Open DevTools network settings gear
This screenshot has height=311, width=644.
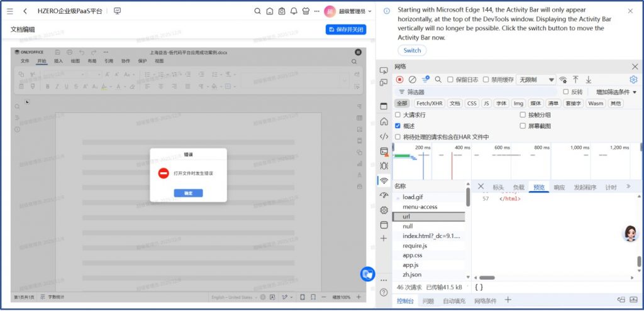(x=633, y=80)
